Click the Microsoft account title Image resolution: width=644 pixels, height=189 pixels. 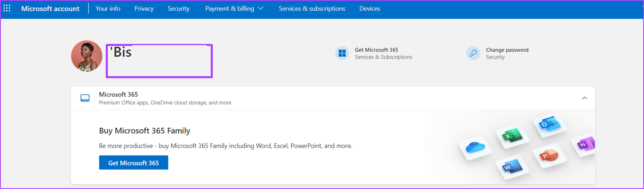tap(50, 8)
